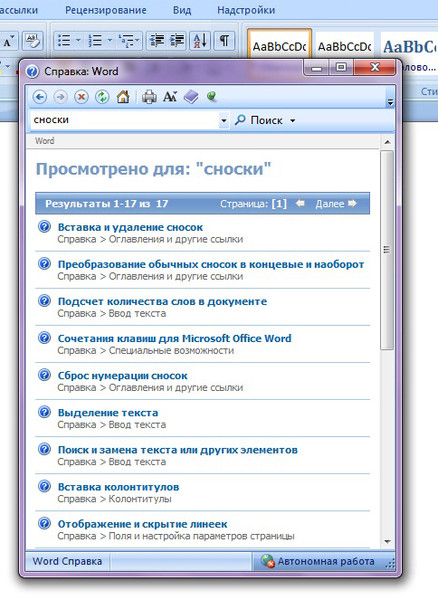Click the Sort icon in ribbon
Viewport: 438px width, 600px height.
(x=200, y=40)
